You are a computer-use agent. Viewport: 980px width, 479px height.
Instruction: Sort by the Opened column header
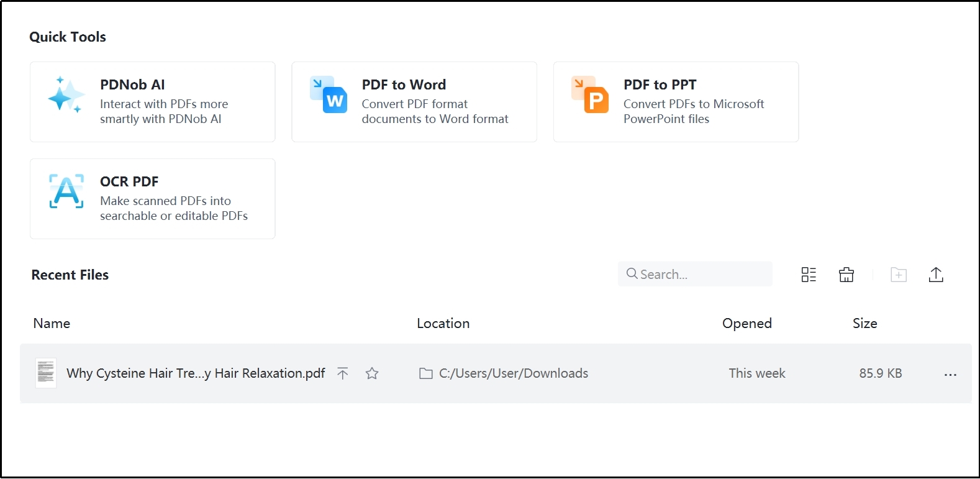[x=746, y=323]
